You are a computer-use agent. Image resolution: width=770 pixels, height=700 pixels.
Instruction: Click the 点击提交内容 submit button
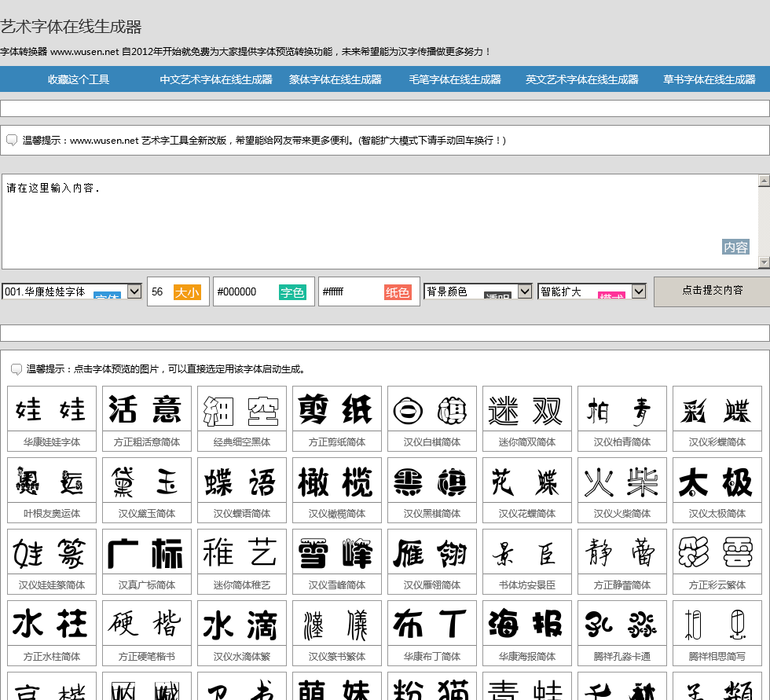(711, 291)
